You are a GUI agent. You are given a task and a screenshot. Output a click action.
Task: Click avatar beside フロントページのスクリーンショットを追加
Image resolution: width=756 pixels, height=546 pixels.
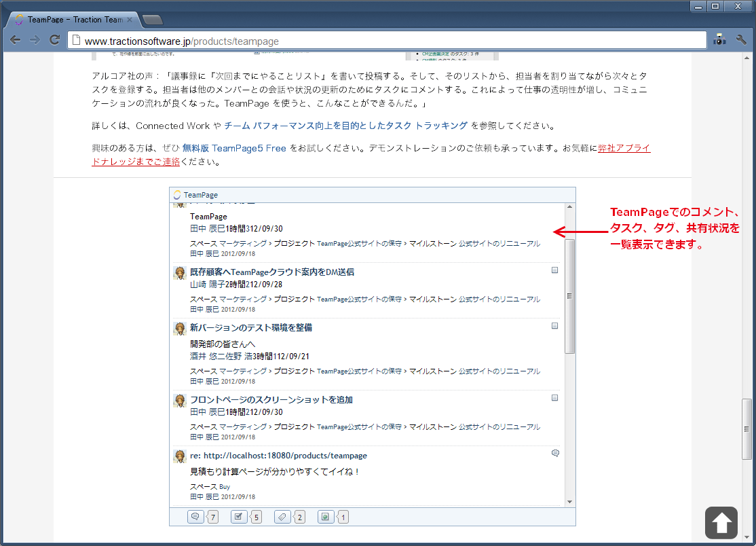point(180,401)
